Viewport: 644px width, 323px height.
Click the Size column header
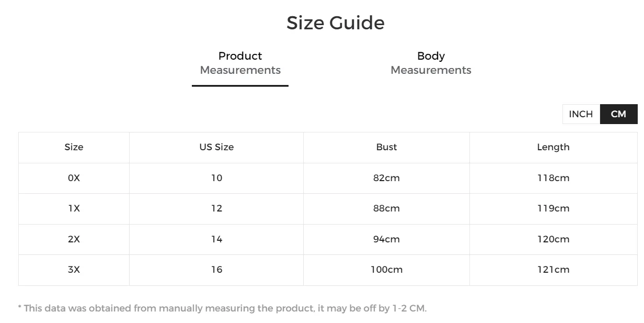tap(74, 147)
